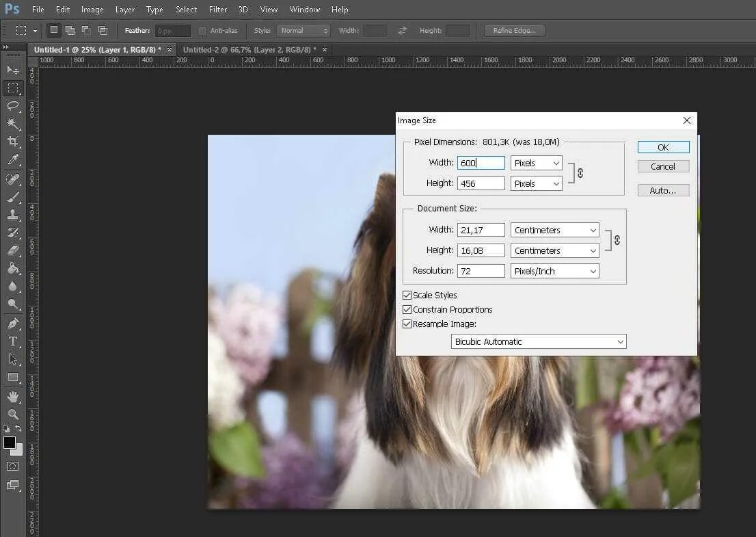Click the background color swatch
The image size is (756, 537).
coord(18,451)
